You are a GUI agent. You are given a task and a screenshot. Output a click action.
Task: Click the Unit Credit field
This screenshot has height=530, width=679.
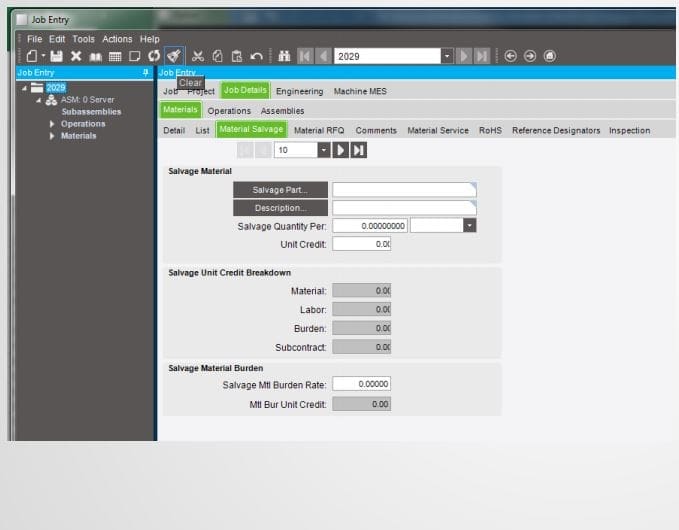pos(362,244)
